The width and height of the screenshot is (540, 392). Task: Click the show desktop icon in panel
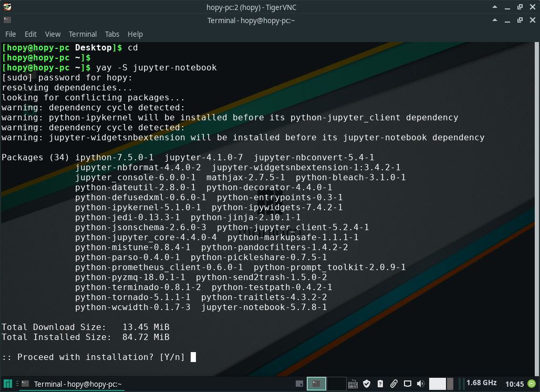click(x=299, y=384)
